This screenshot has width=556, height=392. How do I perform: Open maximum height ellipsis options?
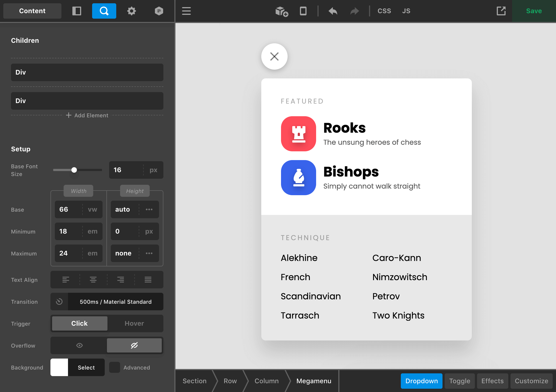(x=149, y=253)
